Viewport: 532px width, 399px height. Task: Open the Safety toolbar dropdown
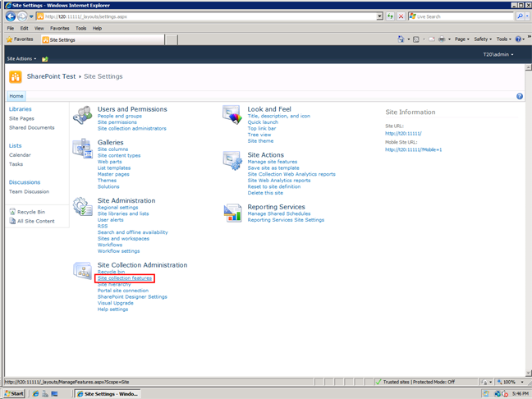click(483, 39)
